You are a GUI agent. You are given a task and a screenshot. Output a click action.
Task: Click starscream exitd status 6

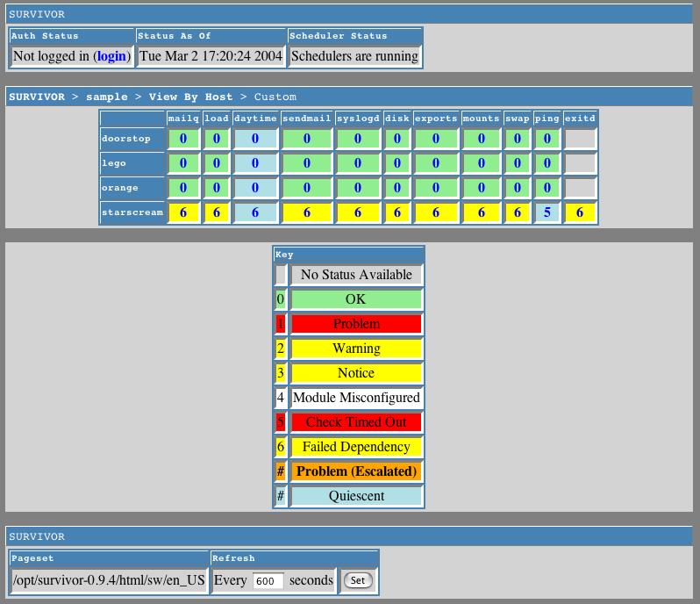580,212
